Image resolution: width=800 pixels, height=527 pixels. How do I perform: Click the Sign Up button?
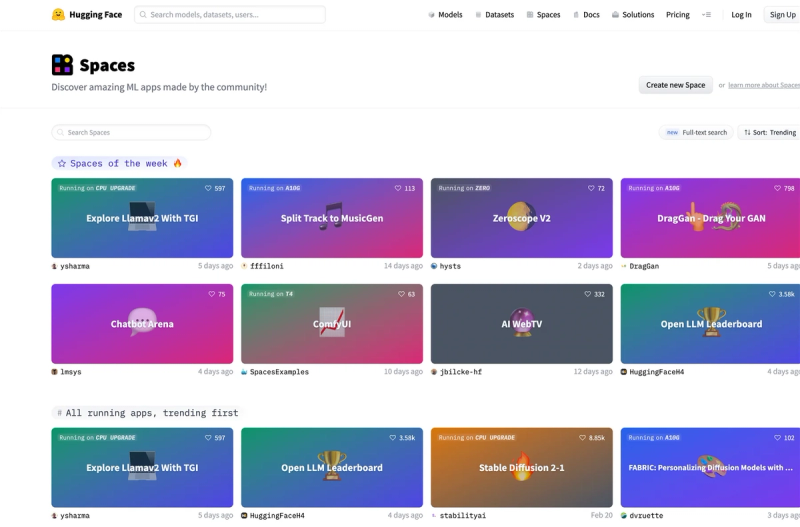click(782, 15)
